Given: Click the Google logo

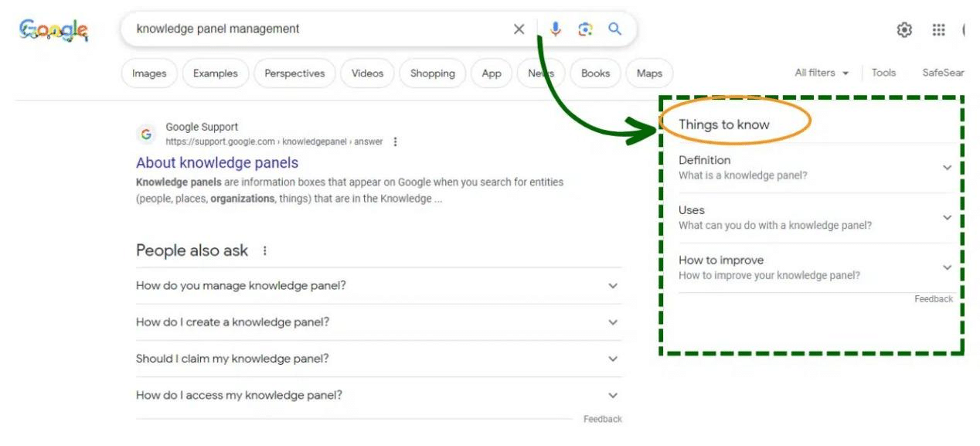Looking at the screenshot, I should click(53, 30).
